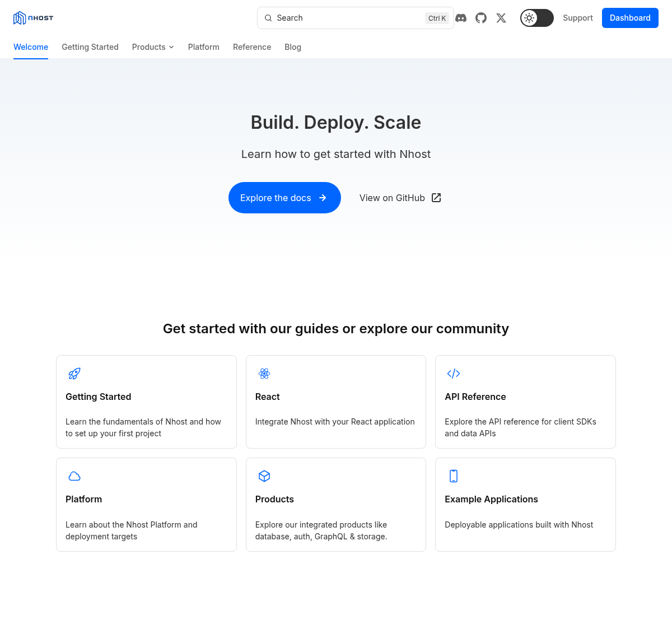Screen dimensions: 672x634
Task: Open the Support link
Action: (x=578, y=18)
